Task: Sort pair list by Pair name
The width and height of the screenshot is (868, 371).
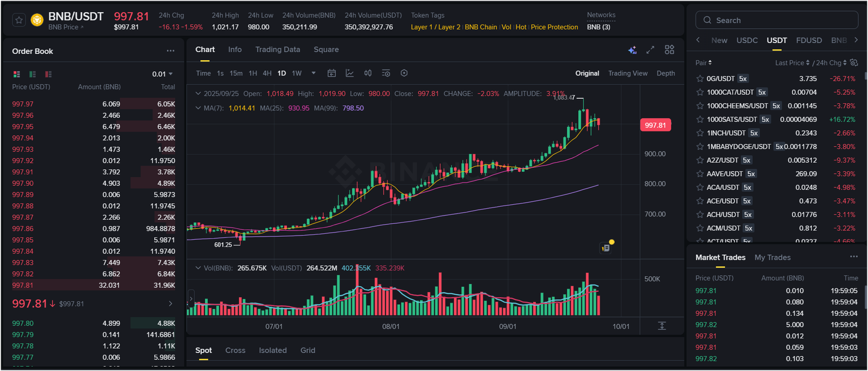Action: [704, 62]
